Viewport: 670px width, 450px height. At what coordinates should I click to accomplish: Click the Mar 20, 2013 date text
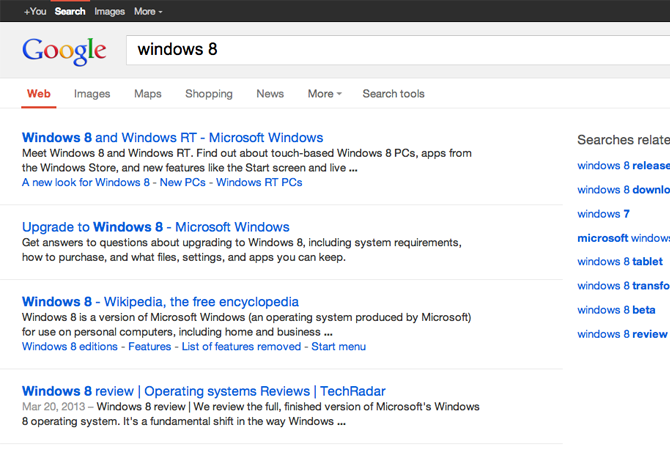(x=53, y=406)
